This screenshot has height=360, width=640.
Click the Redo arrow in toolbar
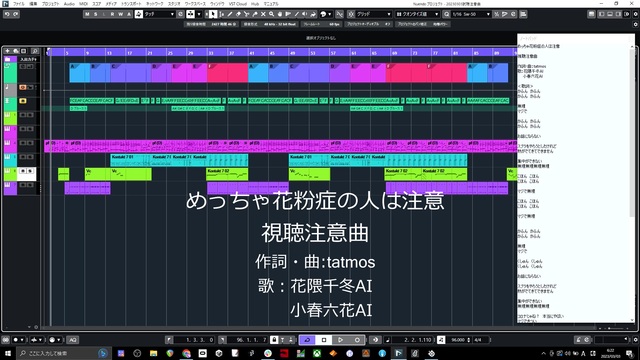(16, 14)
